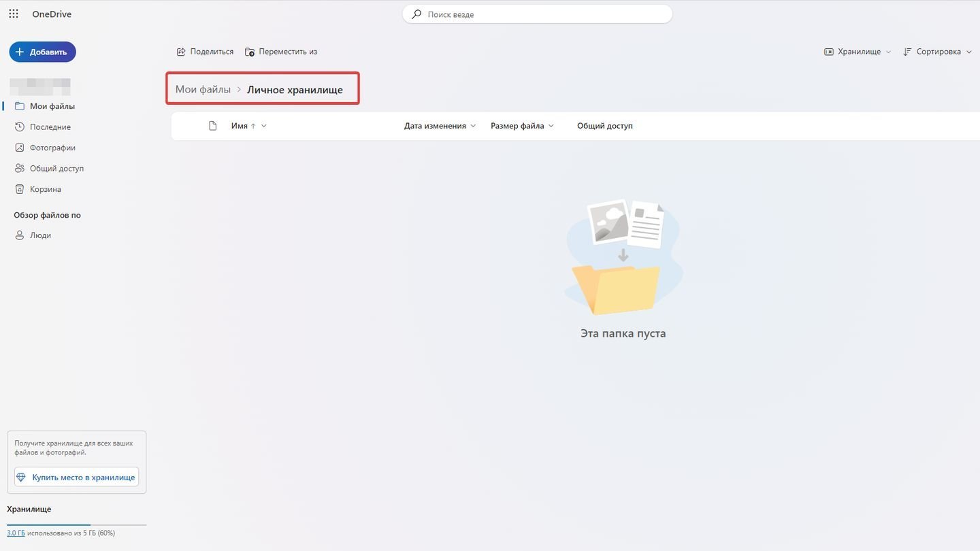Viewport: 980px width, 551px height.
Task: Click the search magnifier icon
Action: 416,14
